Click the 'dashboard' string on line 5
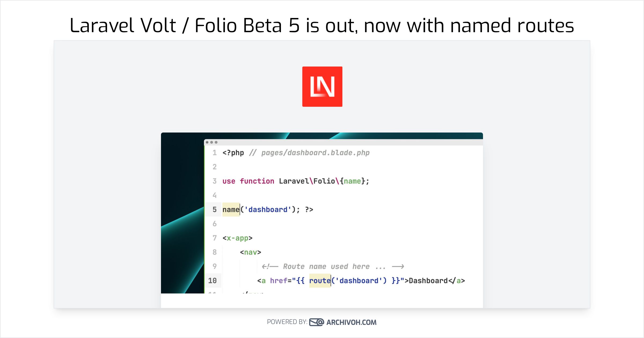This screenshot has width=644, height=338. coord(268,210)
